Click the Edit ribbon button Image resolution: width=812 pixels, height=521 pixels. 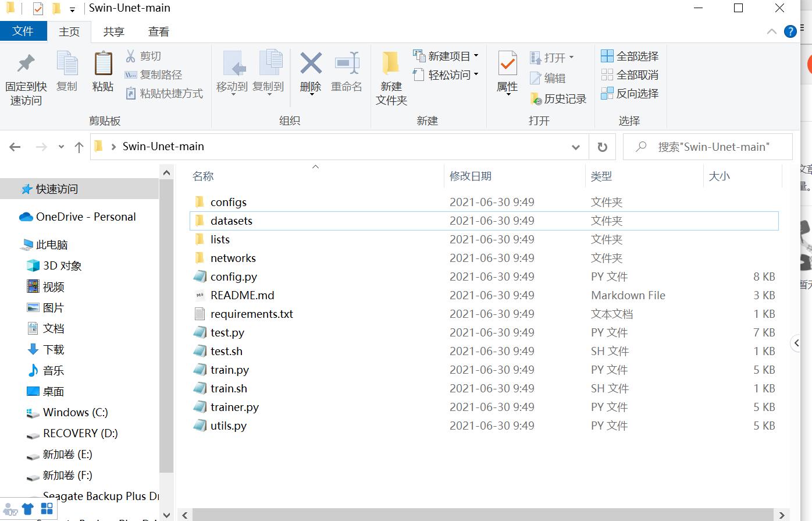point(548,78)
